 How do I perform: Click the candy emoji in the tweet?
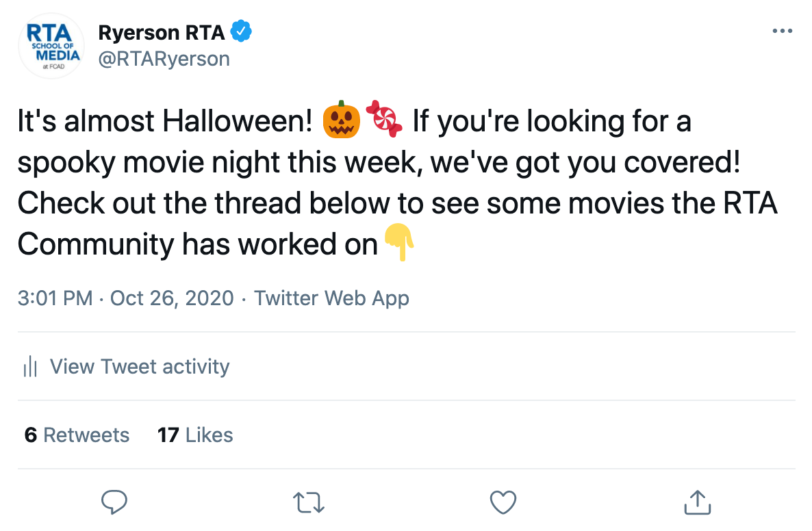click(x=385, y=120)
